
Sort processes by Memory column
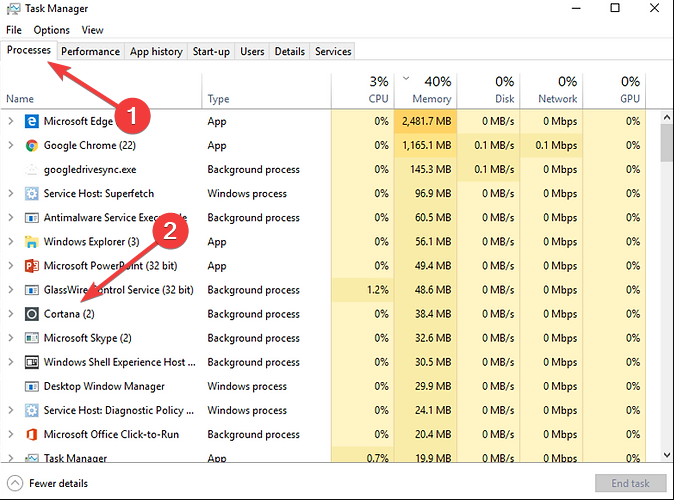coord(426,91)
